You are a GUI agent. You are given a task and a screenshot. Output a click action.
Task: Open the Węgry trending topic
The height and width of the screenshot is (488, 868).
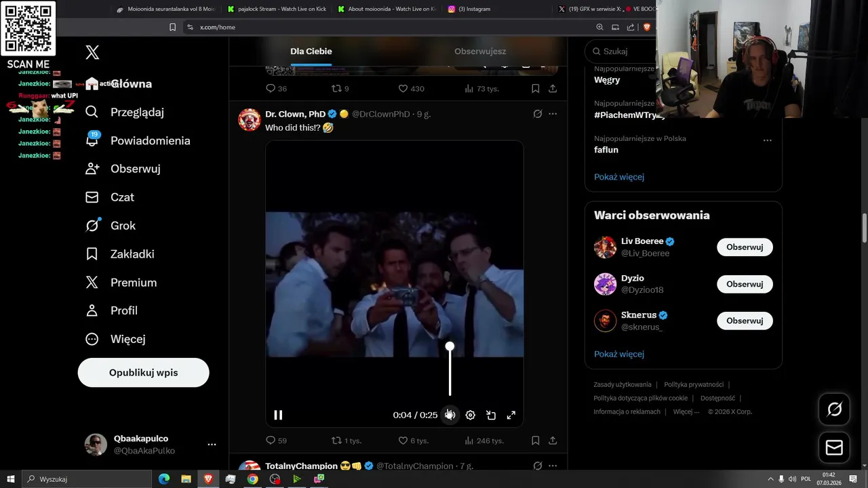pyautogui.click(x=607, y=80)
